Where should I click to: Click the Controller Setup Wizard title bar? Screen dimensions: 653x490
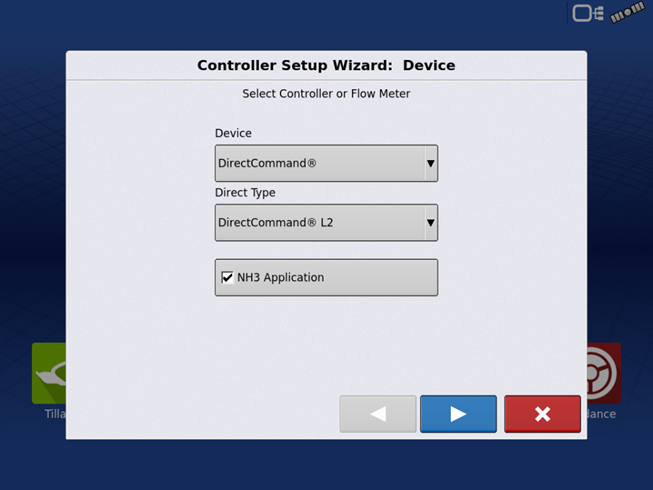coord(326,65)
